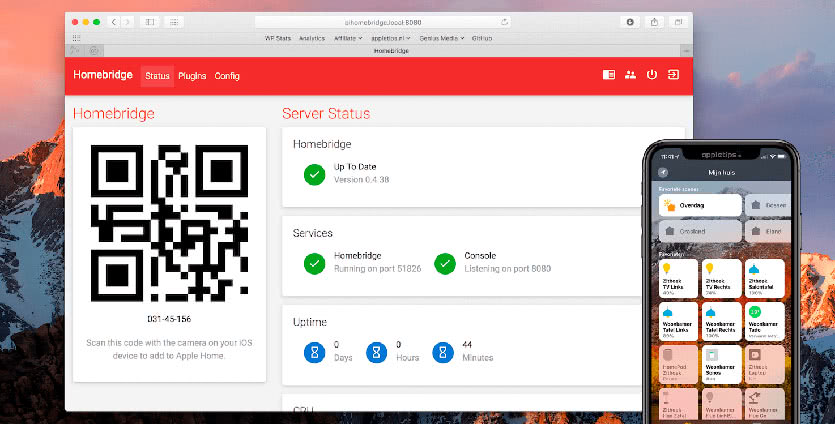
Task: Click the restart power icon
Action: click(x=652, y=75)
